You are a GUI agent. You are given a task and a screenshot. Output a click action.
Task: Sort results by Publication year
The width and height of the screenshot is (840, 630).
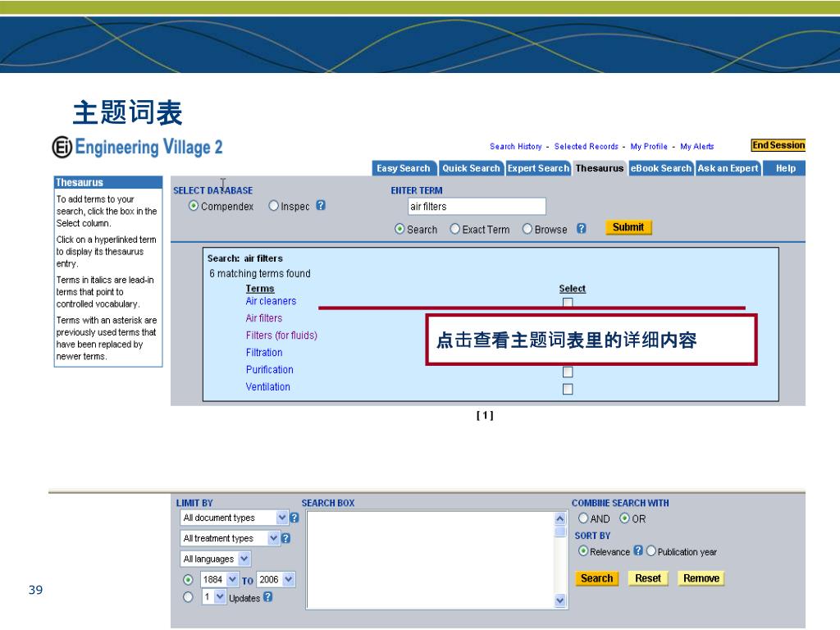(651, 550)
